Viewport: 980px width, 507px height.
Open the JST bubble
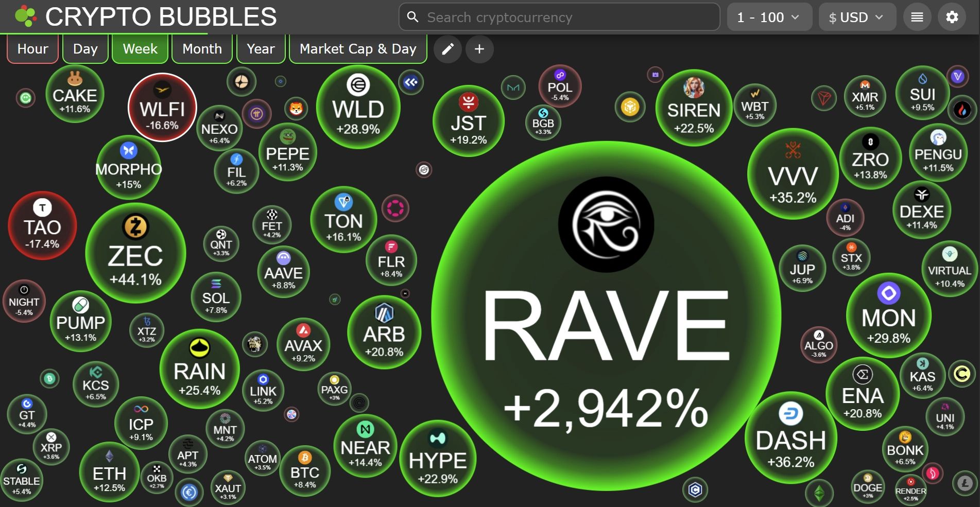click(469, 120)
